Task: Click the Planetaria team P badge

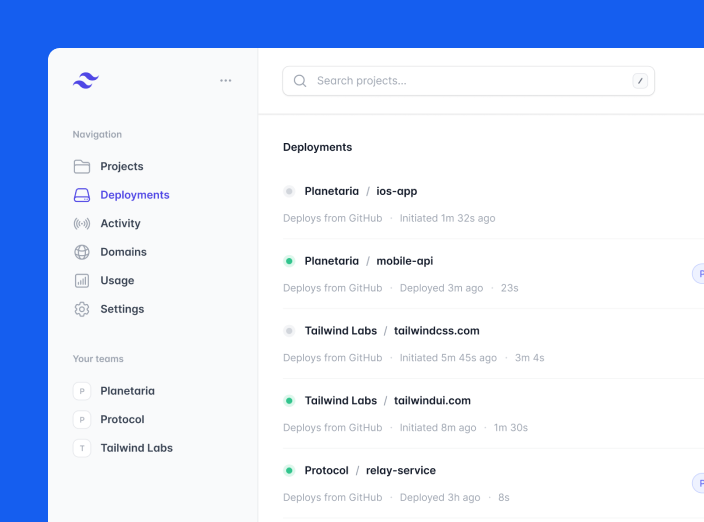Action: tap(82, 391)
